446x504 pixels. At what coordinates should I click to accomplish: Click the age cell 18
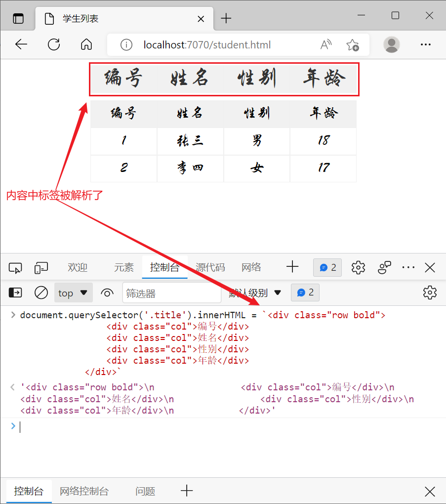coord(323,141)
